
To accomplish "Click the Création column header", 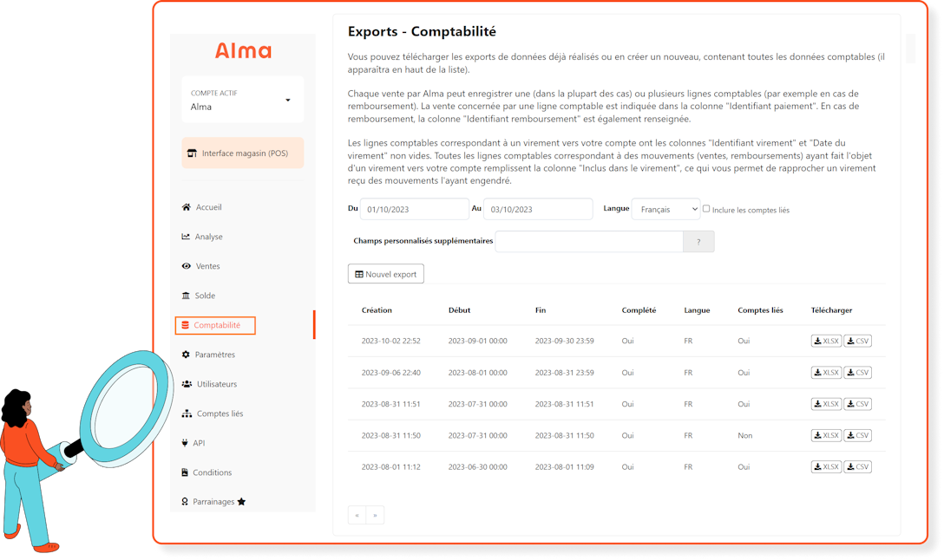I will click(x=377, y=309).
